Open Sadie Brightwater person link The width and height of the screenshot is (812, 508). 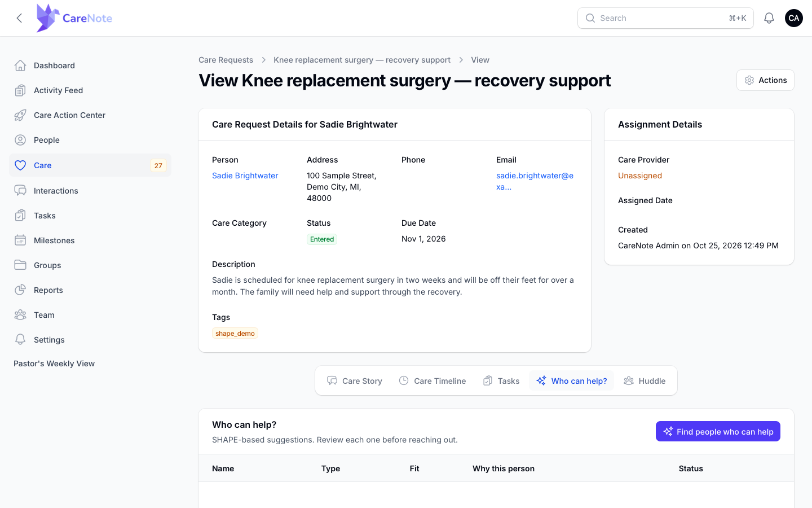coord(245,176)
